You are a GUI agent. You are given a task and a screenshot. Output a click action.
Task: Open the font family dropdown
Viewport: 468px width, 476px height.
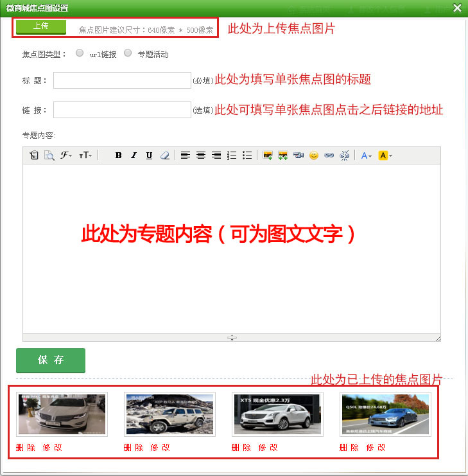66,155
